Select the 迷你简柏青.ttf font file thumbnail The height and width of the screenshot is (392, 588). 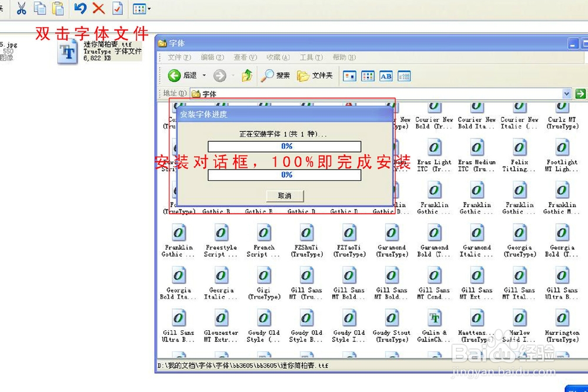(x=68, y=52)
